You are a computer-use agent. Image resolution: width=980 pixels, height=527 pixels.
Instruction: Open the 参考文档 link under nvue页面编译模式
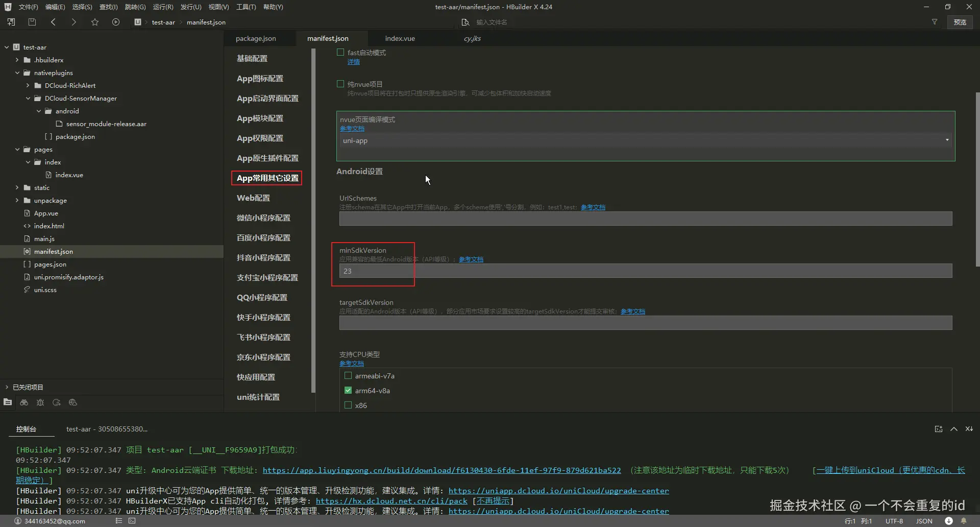click(352, 129)
